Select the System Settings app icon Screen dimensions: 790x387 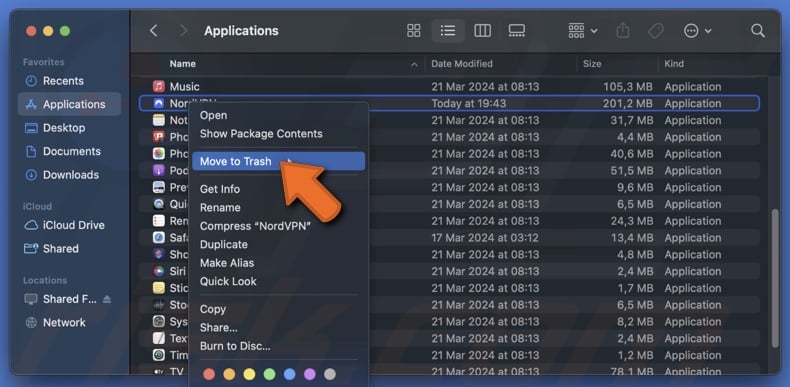pos(159,321)
